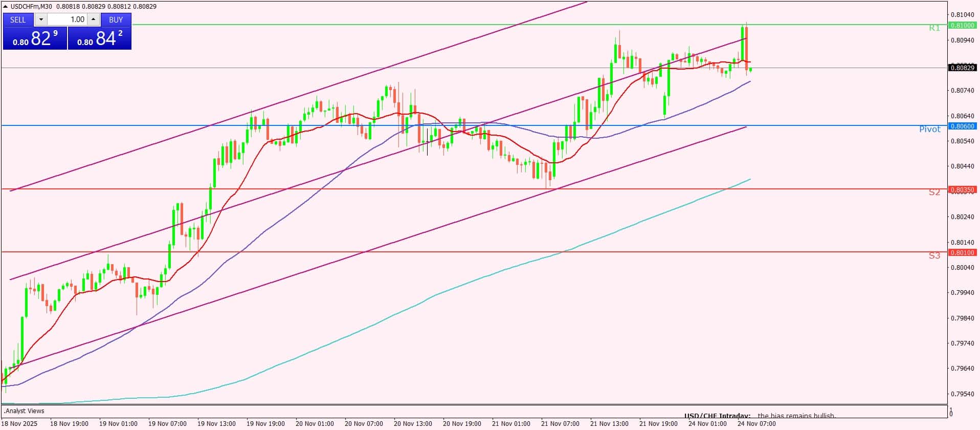The image size is (980, 430).
Task: Click the SELL button in trade panel
Action: pos(18,19)
